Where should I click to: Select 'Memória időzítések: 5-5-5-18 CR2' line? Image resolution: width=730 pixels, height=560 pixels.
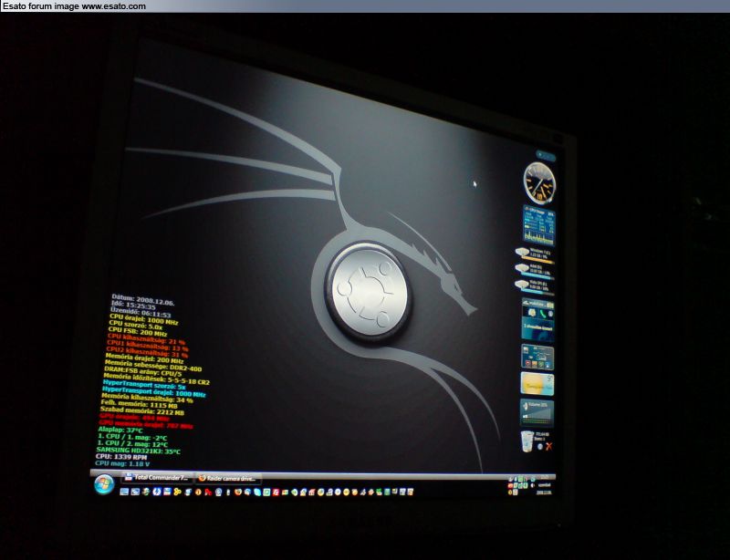click(x=156, y=379)
